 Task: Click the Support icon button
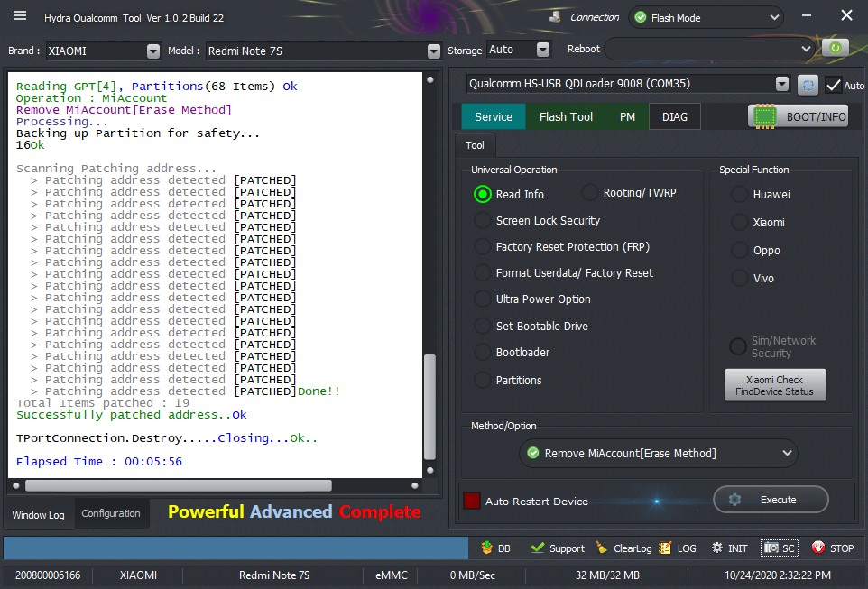(558, 548)
